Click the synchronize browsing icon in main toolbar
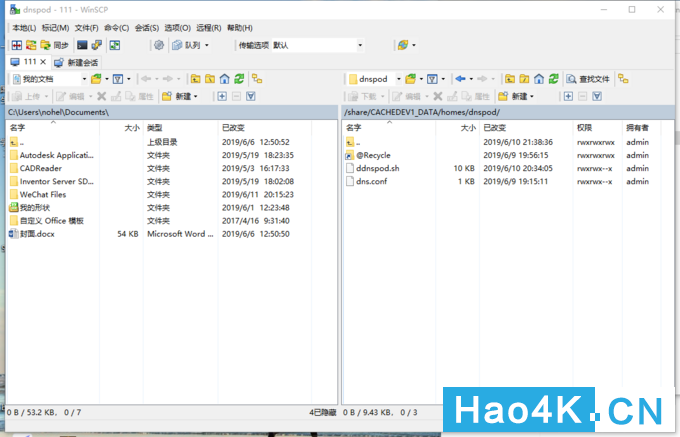 tap(31, 45)
